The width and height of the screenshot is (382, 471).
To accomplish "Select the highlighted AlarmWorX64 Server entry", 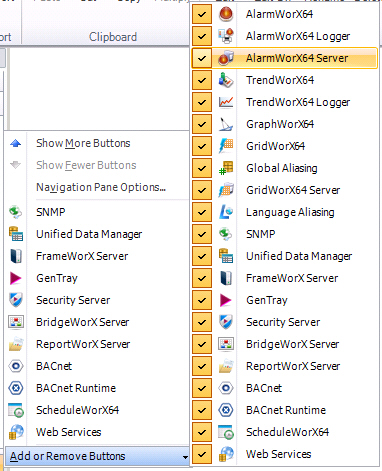I will [x=284, y=58].
